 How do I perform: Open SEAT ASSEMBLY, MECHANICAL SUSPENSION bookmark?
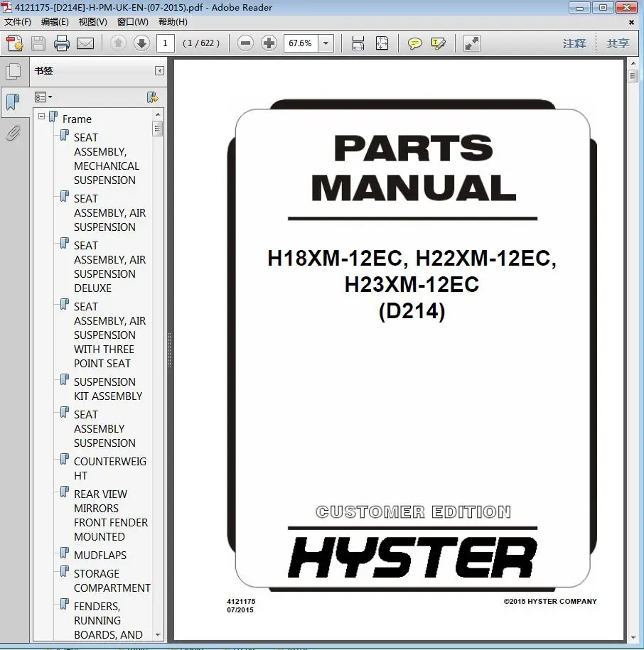click(x=107, y=158)
